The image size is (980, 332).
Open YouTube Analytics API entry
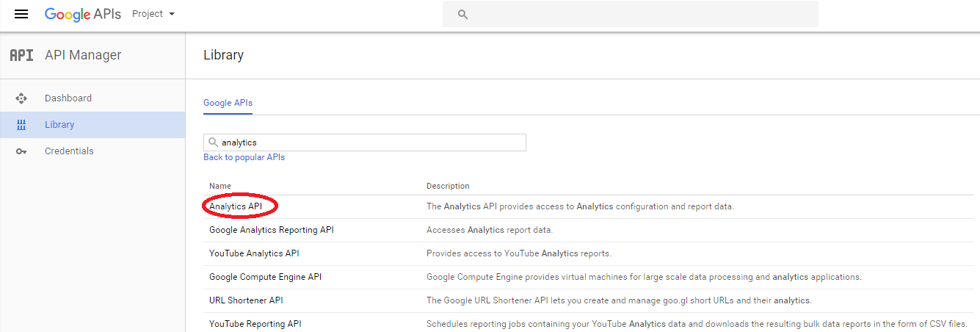254,253
